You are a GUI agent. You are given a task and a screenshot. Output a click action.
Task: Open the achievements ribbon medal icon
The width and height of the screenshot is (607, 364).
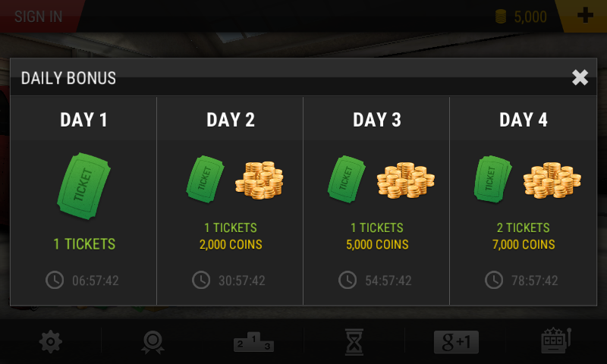[x=153, y=343]
